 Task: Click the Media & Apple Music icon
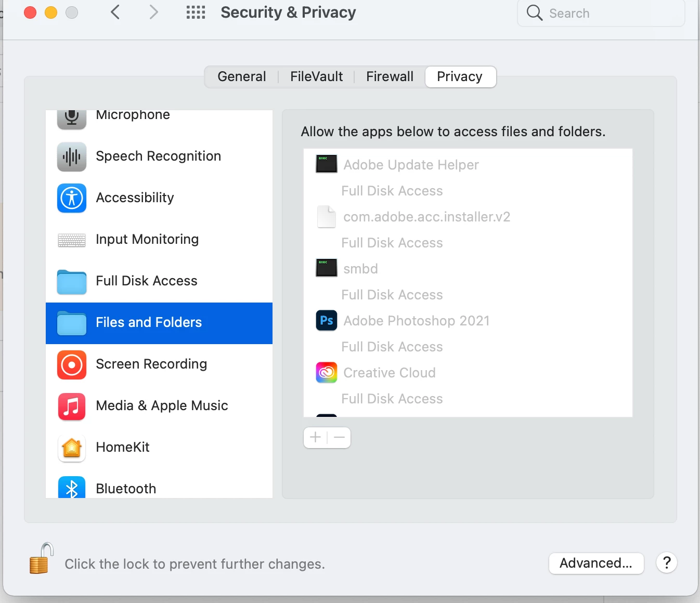coord(72,407)
